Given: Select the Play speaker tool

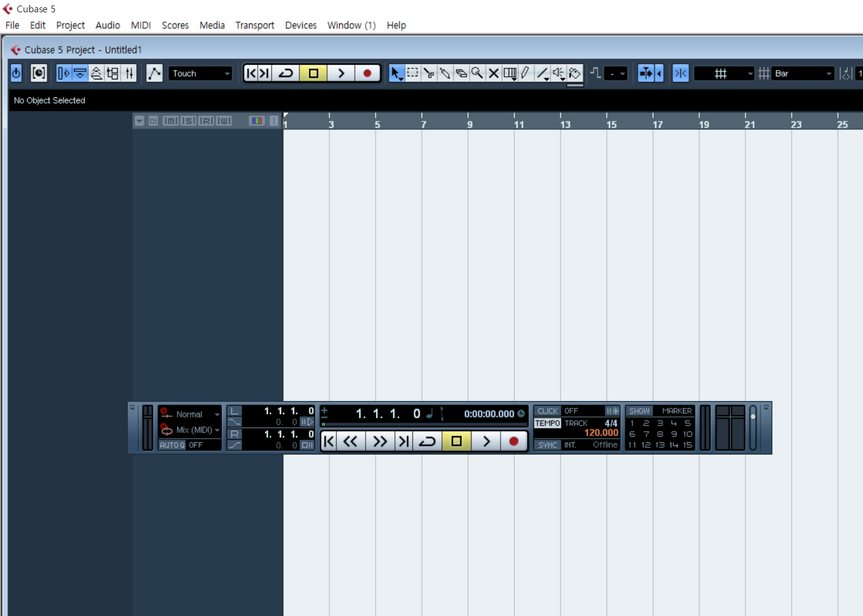Looking at the screenshot, I should coord(558,73).
